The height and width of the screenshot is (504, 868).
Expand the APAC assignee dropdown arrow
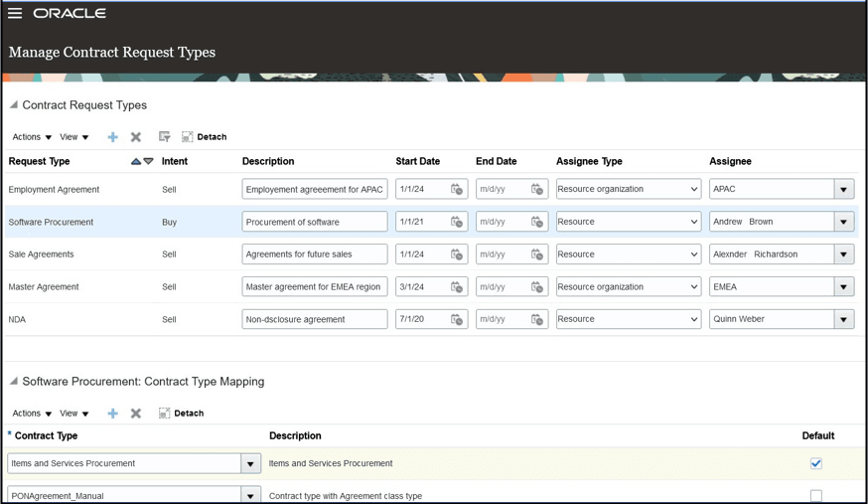click(843, 190)
